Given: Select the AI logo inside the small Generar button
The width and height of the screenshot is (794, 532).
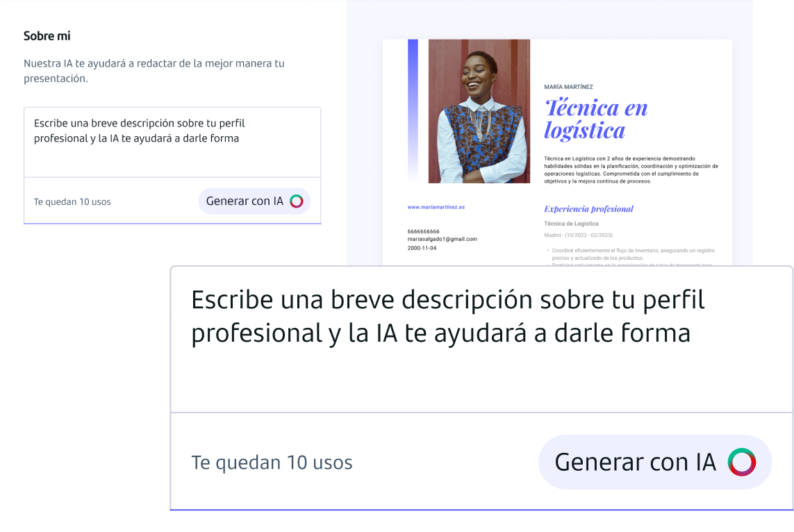Looking at the screenshot, I should [x=298, y=201].
